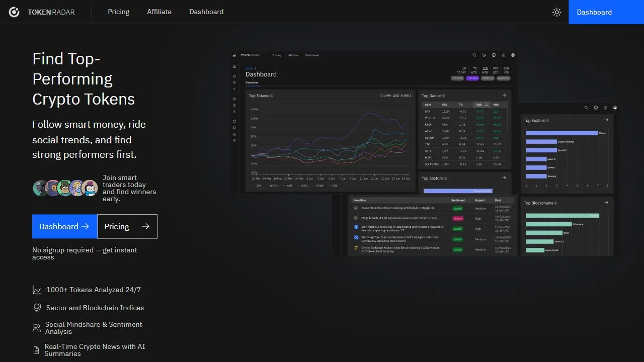Click the purple TOP-200 pill in preview
This screenshot has height=362, width=644.
pyautogui.click(x=472, y=78)
